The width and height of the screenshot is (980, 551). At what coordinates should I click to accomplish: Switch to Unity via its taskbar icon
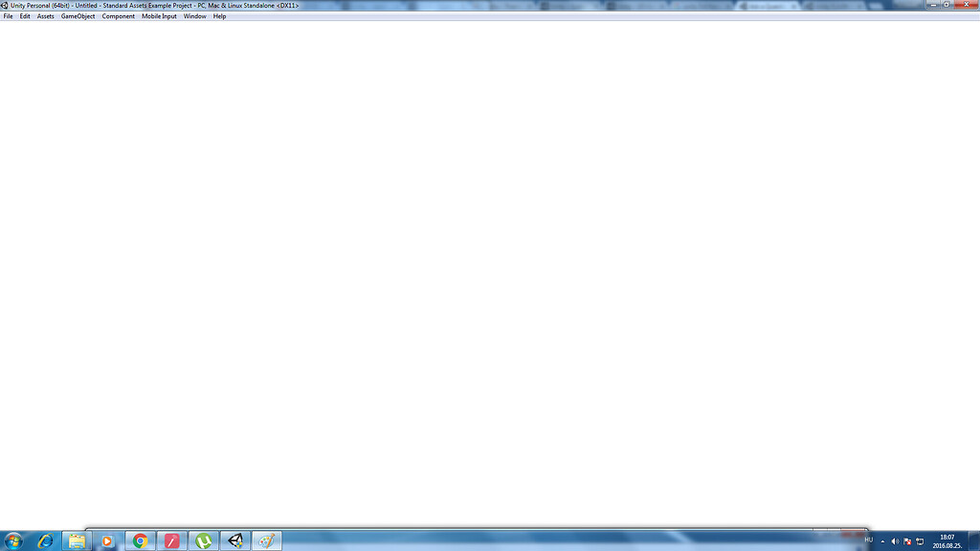click(234, 541)
